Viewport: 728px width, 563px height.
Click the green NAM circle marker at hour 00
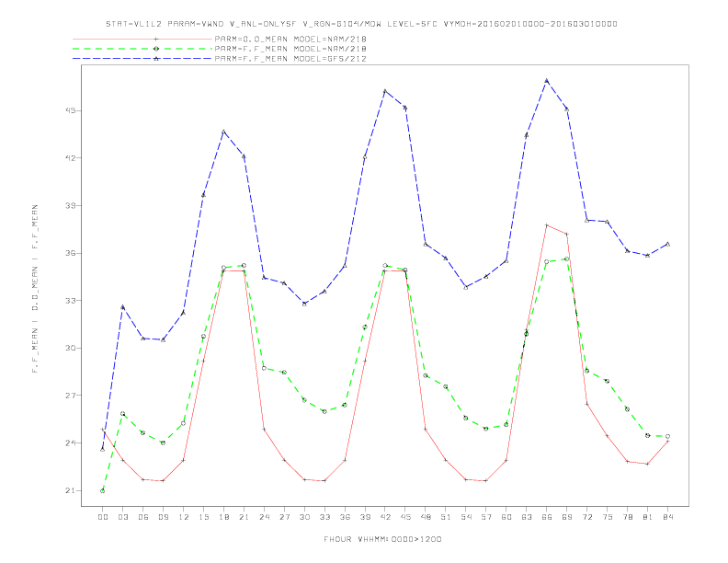[x=103, y=490]
